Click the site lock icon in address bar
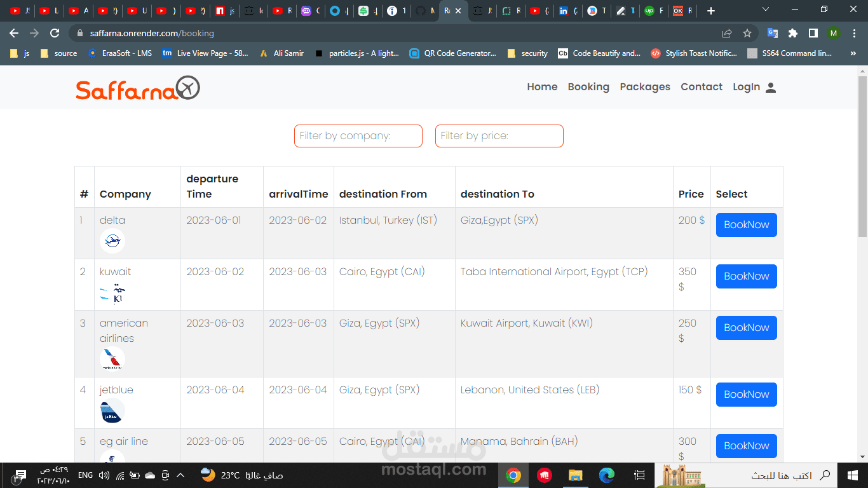 pos(80,33)
